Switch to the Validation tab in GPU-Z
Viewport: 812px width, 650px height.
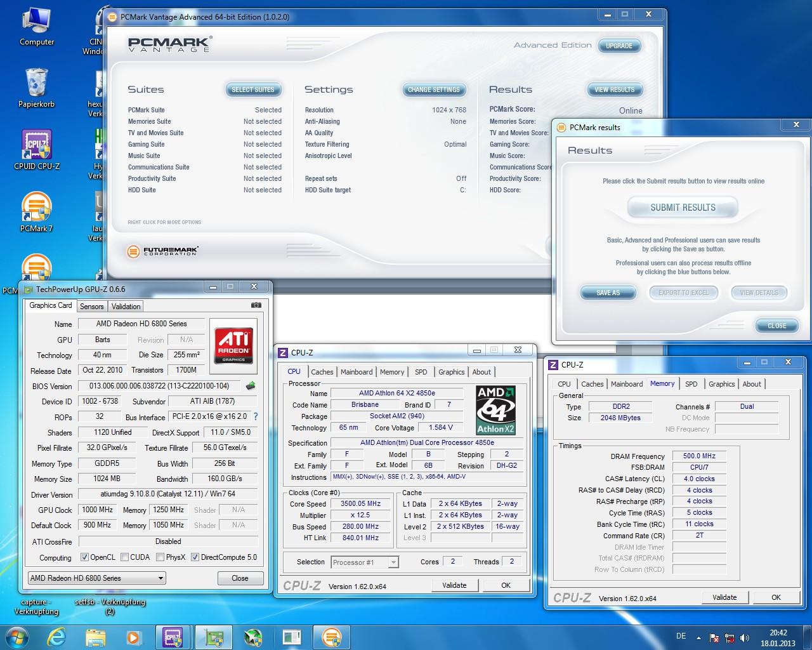coord(126,306)
